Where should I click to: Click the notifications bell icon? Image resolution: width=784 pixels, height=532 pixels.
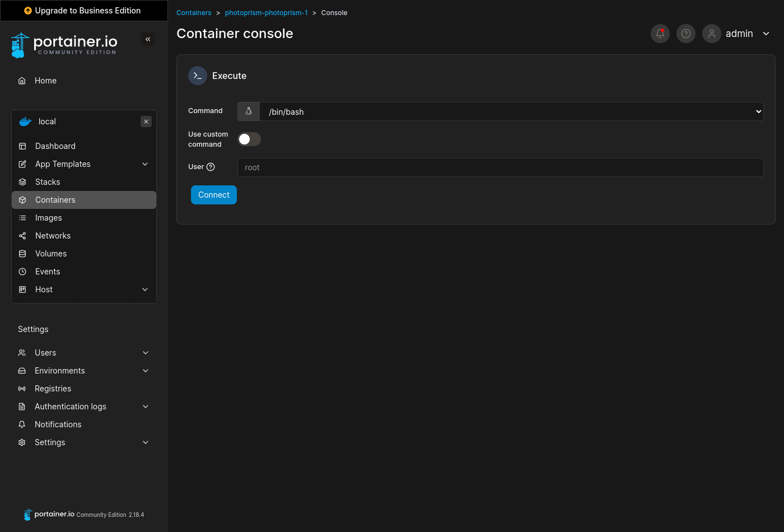tap(660, 34)
